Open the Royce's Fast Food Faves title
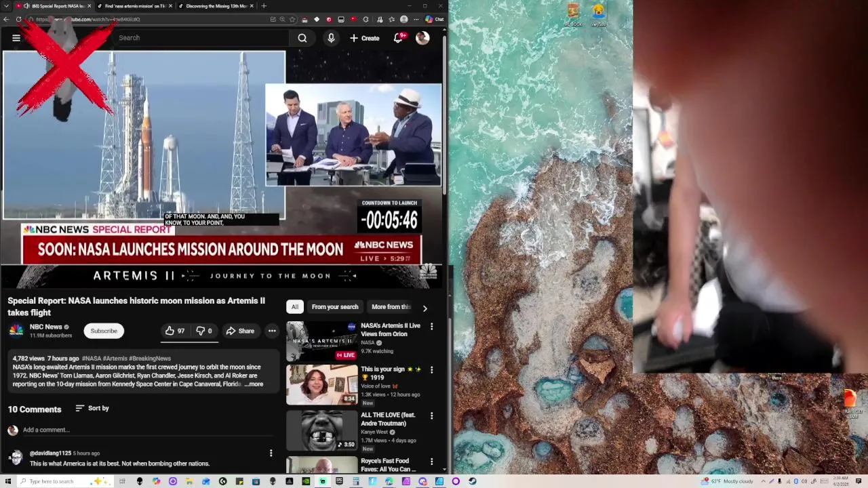This screenshot has height=488, width=868. pos(389,465)
